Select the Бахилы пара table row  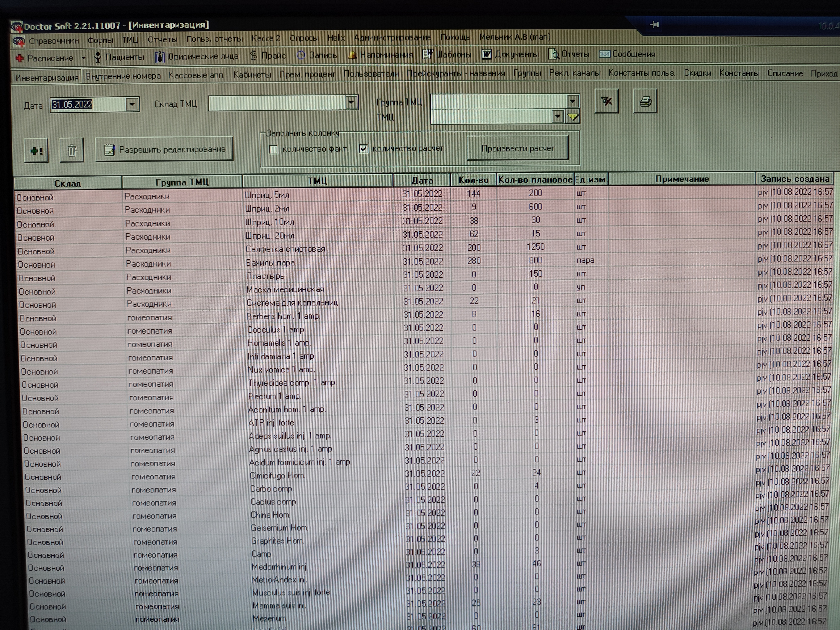(270, 262)
